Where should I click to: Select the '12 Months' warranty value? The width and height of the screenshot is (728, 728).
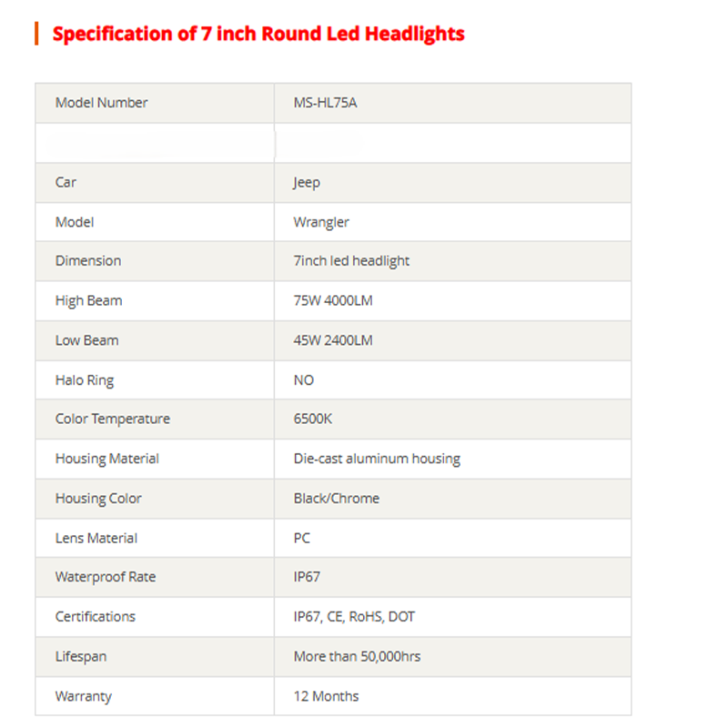326,696
